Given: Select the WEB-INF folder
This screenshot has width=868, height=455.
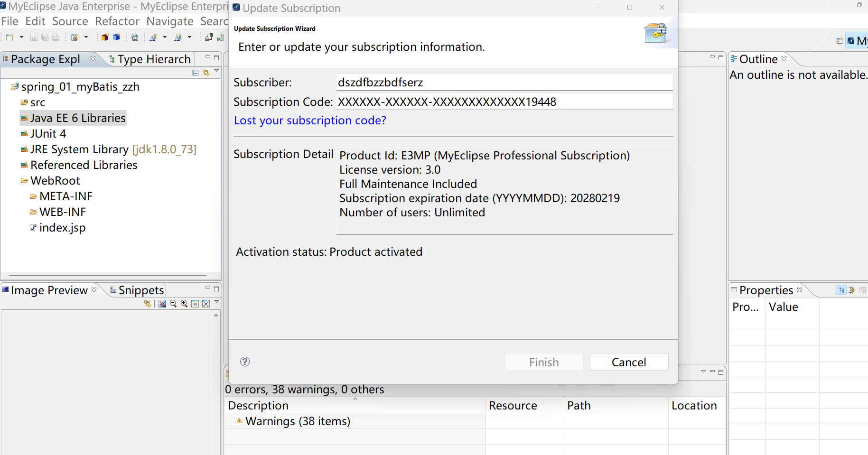Looking at the screenshot, I should [63, 212].
